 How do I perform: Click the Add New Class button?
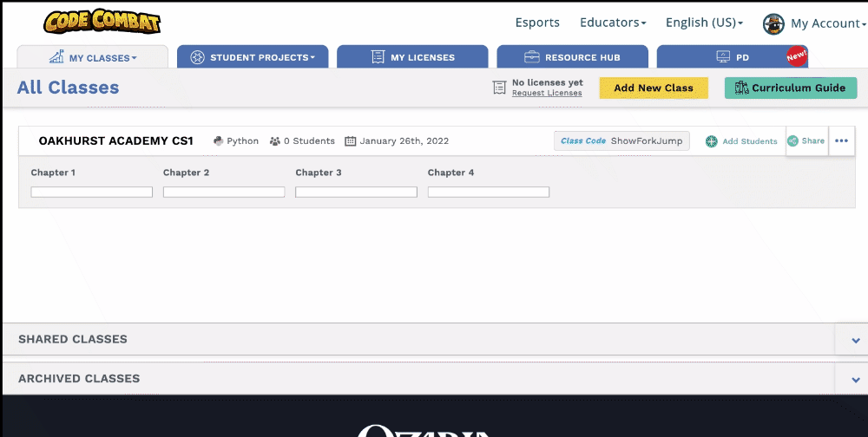tap(654, 88)
